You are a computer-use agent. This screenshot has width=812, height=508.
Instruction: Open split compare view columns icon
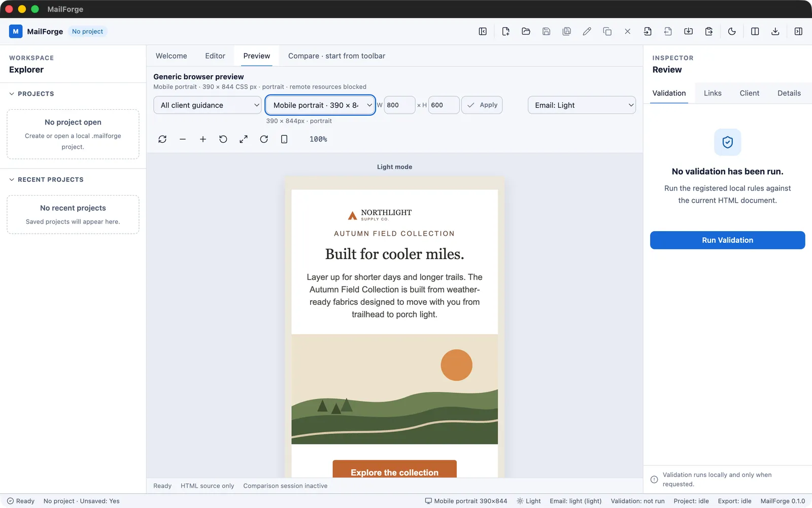(x=755, y=31)
